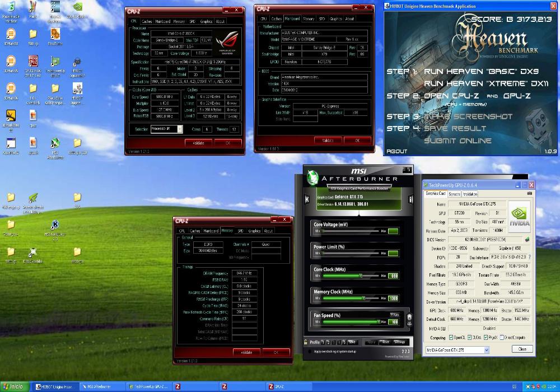Open the 580 xp desktop folder

click(x=33, y=34)
